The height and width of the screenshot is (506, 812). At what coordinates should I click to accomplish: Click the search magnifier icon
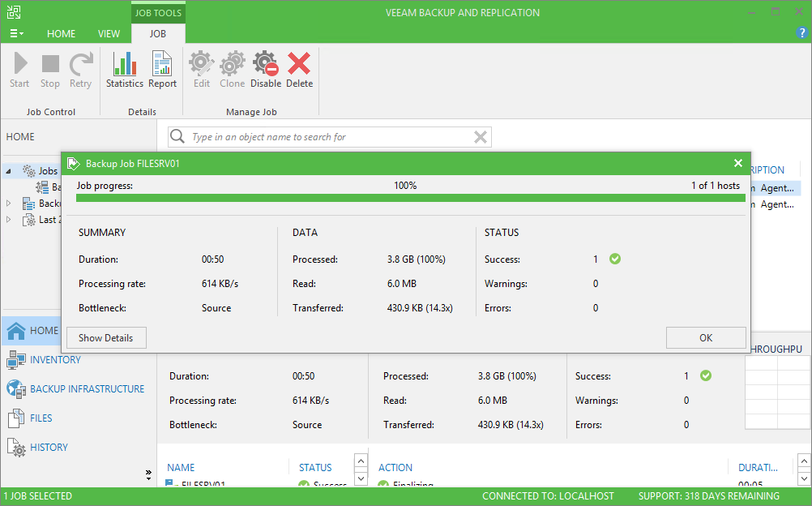177,136
